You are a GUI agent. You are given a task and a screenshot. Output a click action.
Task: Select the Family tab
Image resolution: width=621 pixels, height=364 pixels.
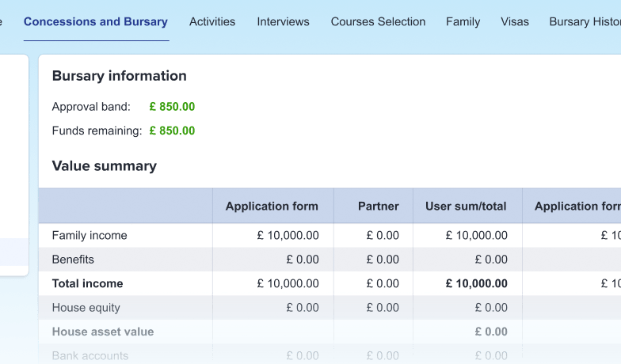pyautogui.click(x=463, y=22)
